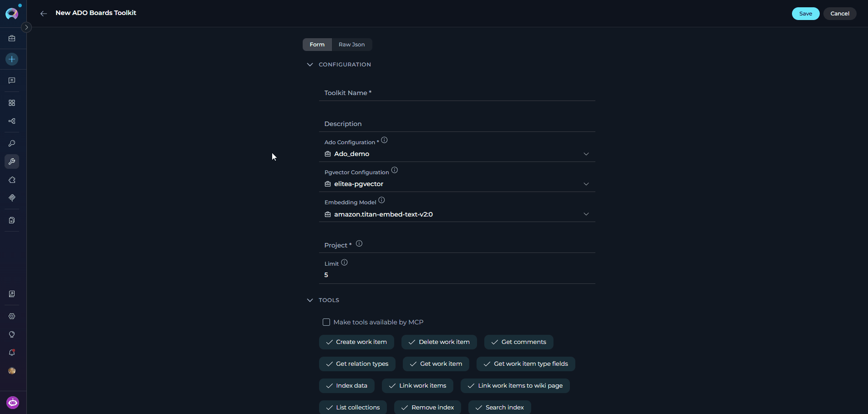Image resolution: width=868 pixels, height=414 pixels.
Task: Open the user avatar profile
Action: [x=12, y=371]
